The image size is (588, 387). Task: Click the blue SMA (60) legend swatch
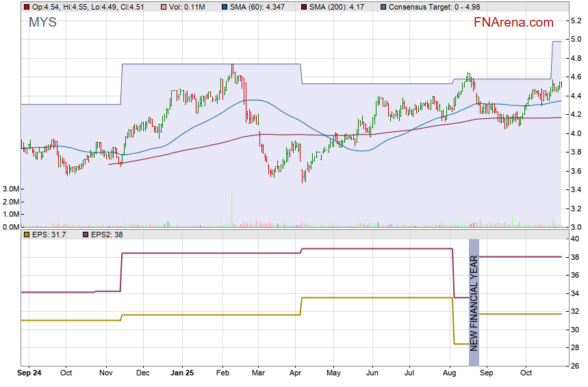tap(226, 7)
